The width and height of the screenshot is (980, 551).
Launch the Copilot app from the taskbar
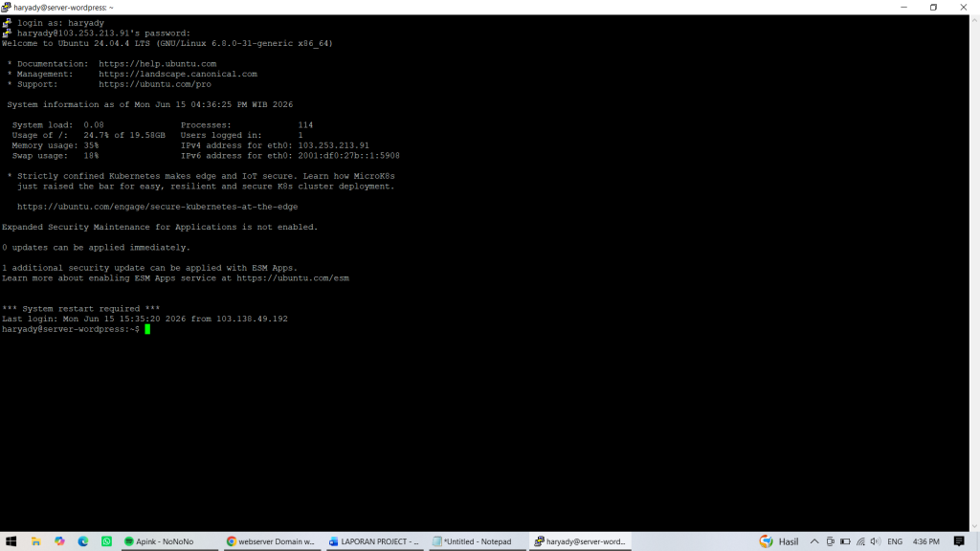[x=59, y=541]
